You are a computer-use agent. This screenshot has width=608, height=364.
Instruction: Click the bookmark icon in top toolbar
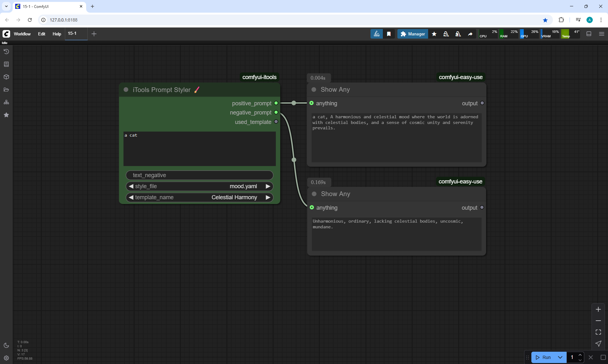389,34
